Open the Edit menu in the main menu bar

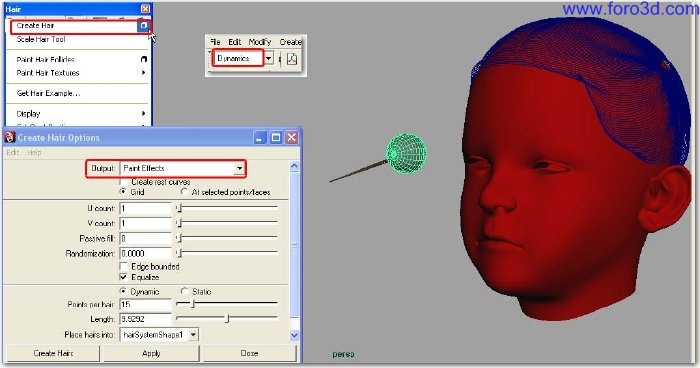(235, 42)
